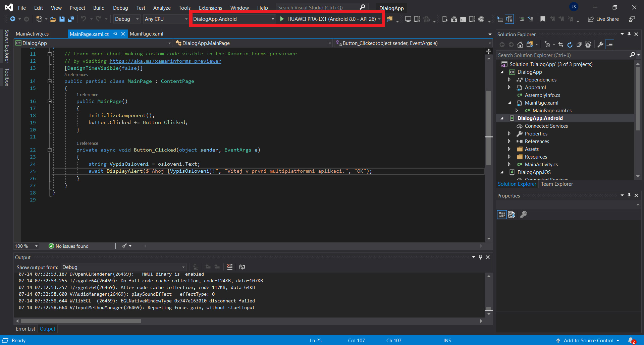Refresh the Solution Explorer
644x345 pixels.
click(570, 44)
